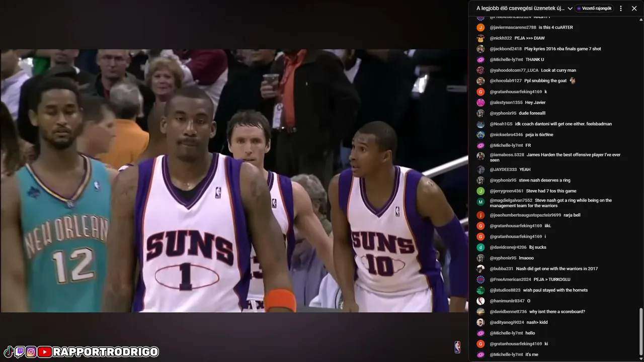Click the message "wish paul stayed with the hornets"

click(555, 290)
